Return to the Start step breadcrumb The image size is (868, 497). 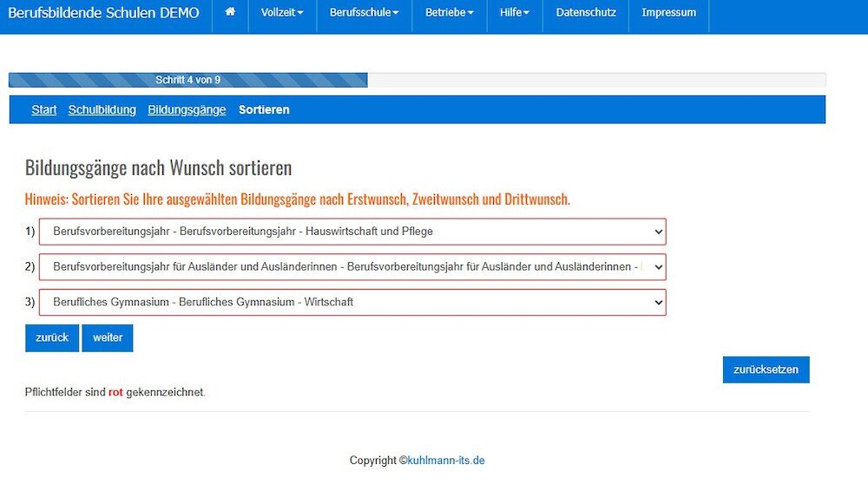coord(44,110)
